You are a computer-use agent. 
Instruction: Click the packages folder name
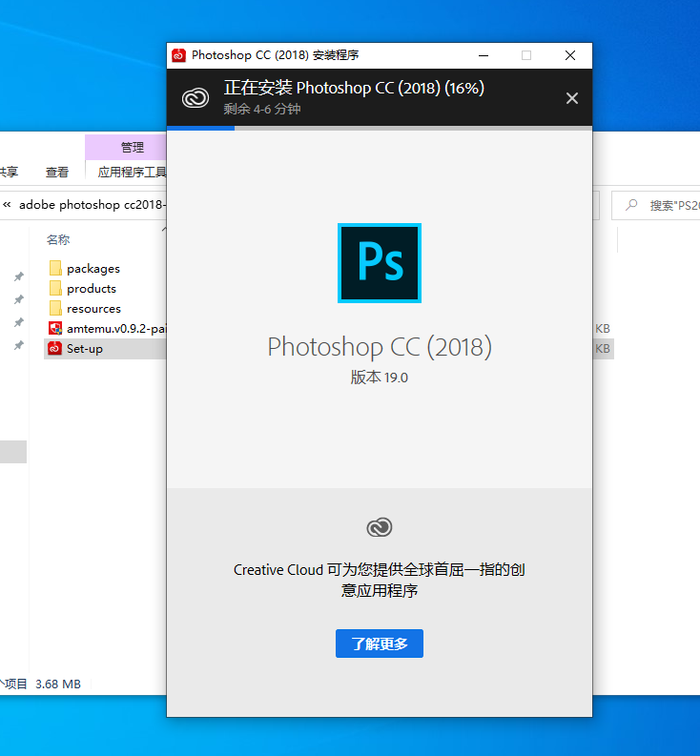click(x=93, y=269)
